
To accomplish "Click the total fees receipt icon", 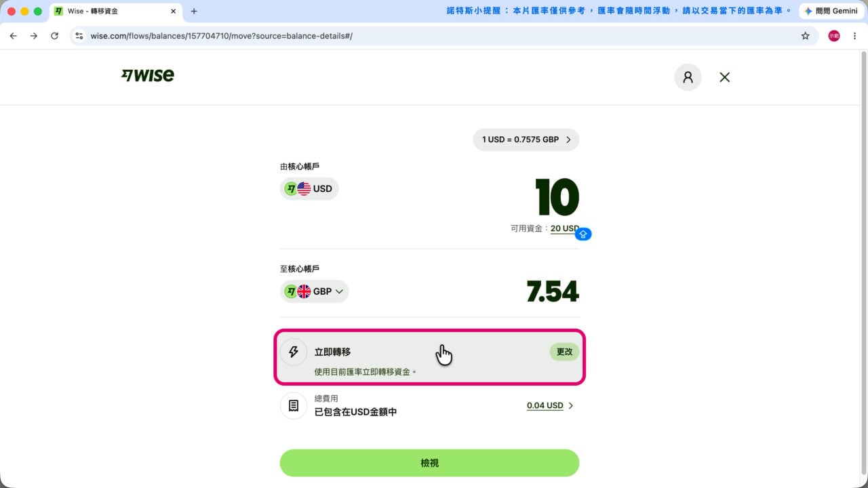I will click(294, 405).
